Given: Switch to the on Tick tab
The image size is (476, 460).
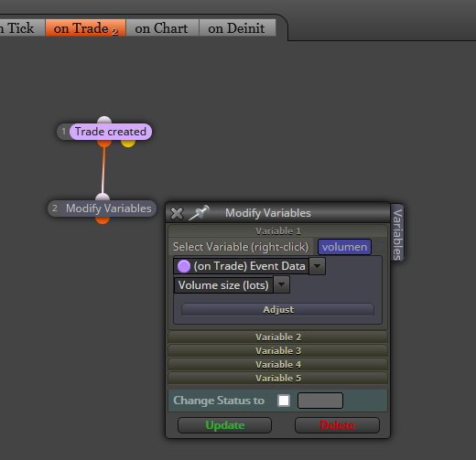Looking at the screenshot, I should (22, 28).
